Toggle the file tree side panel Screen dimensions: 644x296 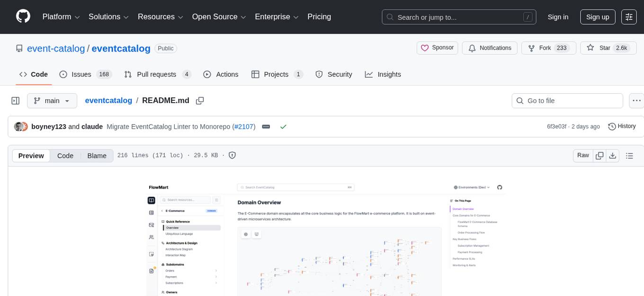[16, 100]
